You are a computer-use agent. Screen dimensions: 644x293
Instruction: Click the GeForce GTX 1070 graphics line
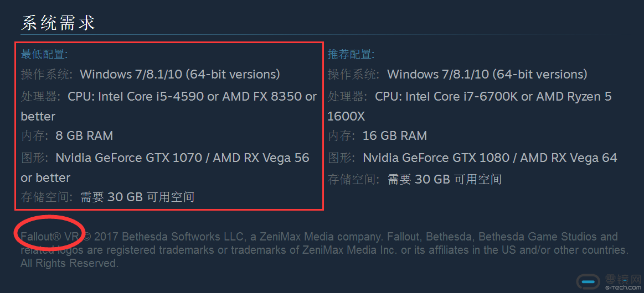tap(182, 158)
